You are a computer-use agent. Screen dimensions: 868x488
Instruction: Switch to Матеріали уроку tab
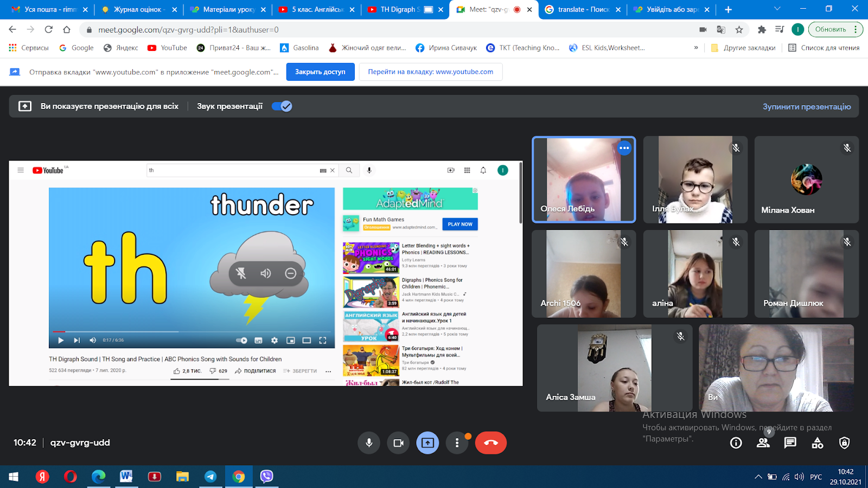pyautogui.click(x=229, y=9)
